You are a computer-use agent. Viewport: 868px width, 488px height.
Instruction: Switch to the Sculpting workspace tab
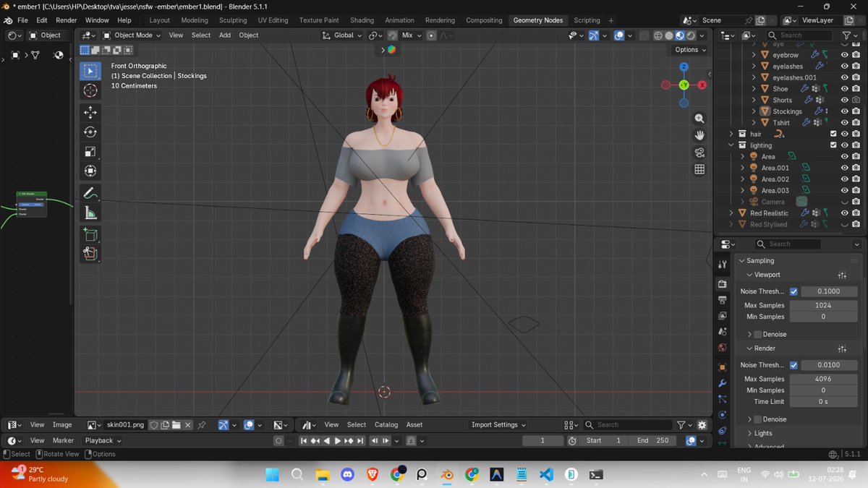233,20
